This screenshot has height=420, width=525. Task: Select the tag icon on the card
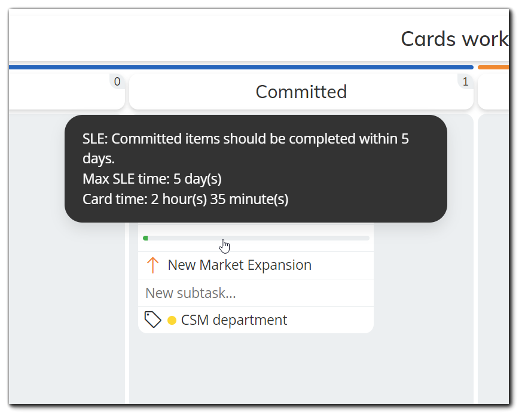(153, 319)
